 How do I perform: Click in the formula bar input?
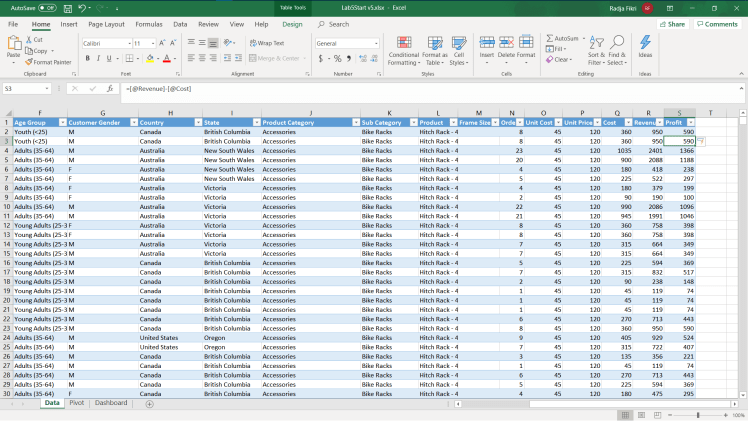400,89
